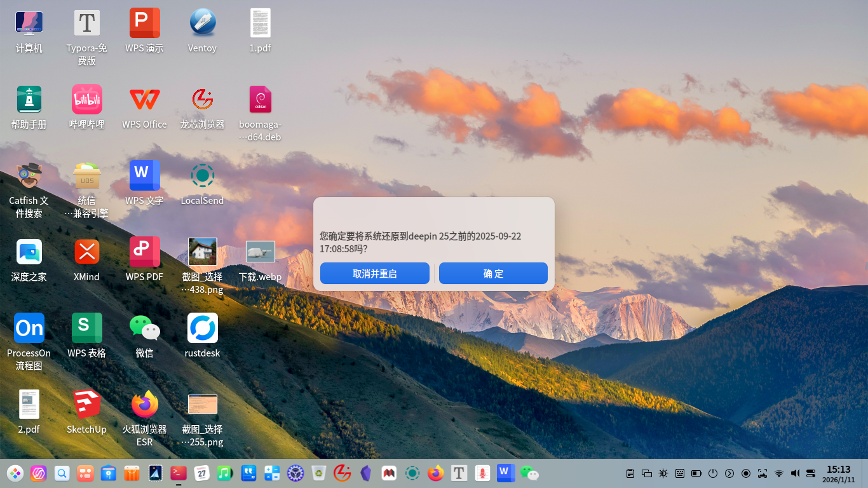Open the Wi-Fi network tray icon
This screenshot has width=868, height=488.
click(x=779, y=473)
